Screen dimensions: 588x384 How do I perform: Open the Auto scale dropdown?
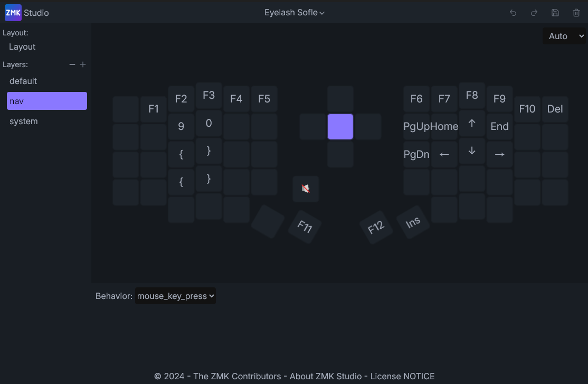[x=564, y=36]
